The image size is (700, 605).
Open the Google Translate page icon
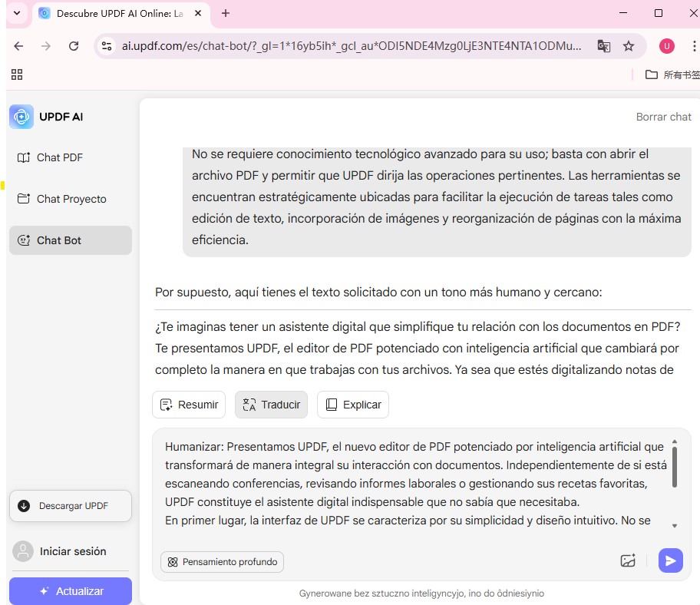[604, 46]
